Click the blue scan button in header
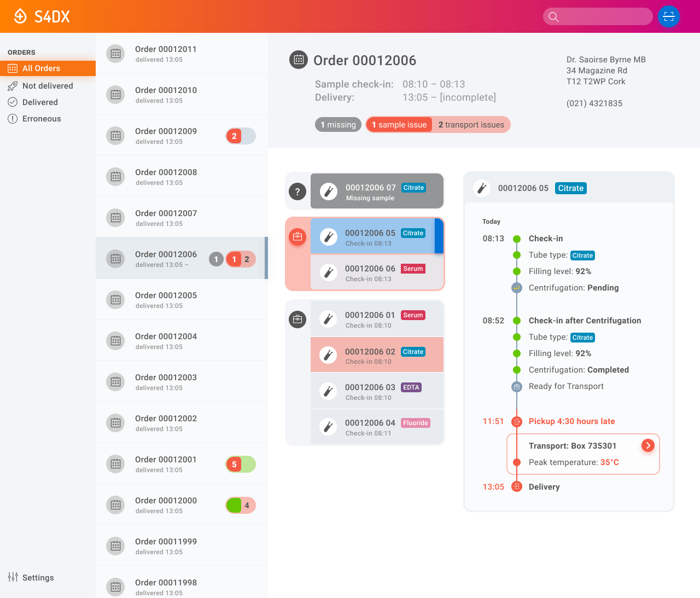 [668, 16]
